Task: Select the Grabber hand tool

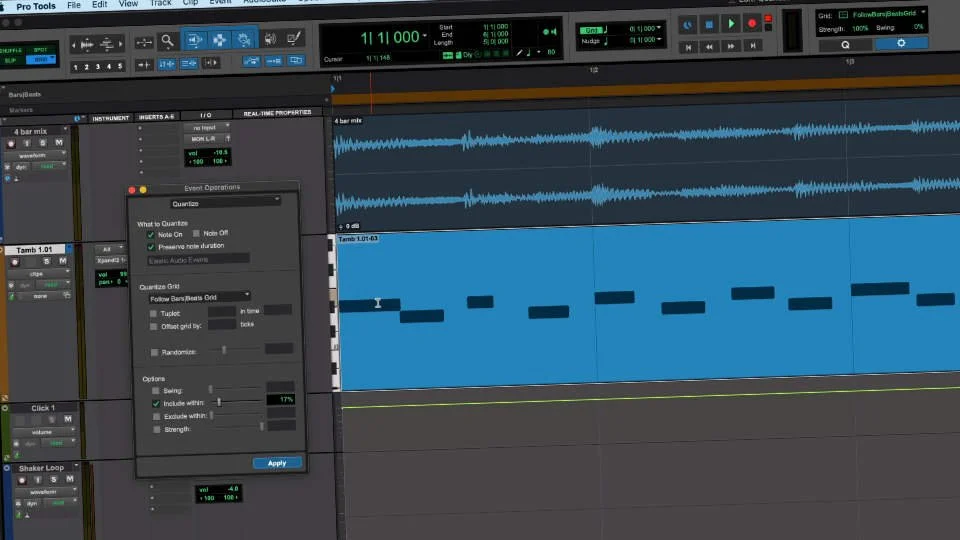Action: click(x=244, y=40)
